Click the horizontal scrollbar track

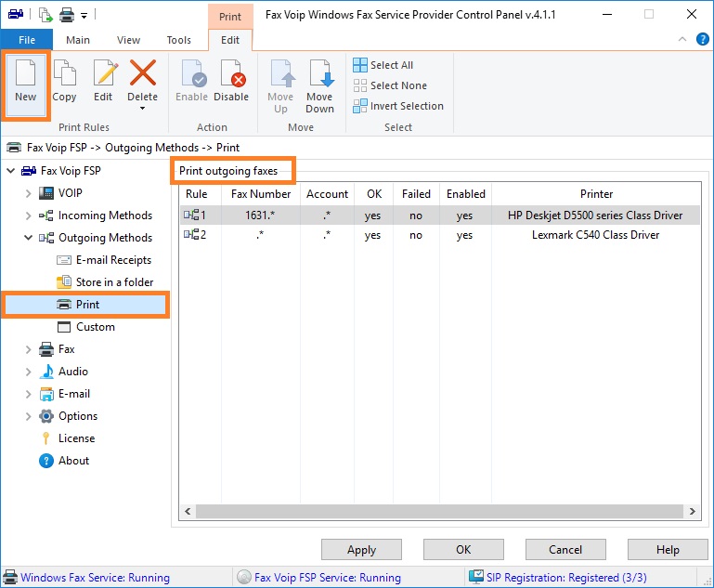(x=440, y=511)
